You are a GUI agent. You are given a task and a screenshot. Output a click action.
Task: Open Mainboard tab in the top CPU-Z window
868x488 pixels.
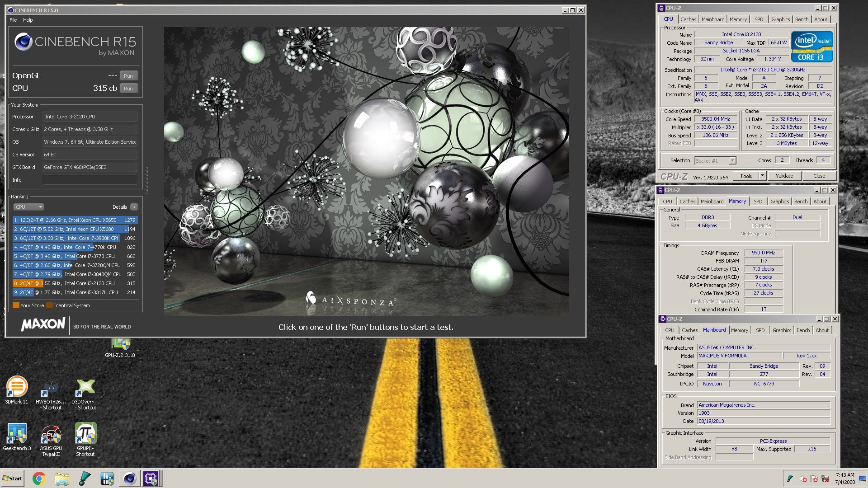pyautogui.click(x=713, y=19)
